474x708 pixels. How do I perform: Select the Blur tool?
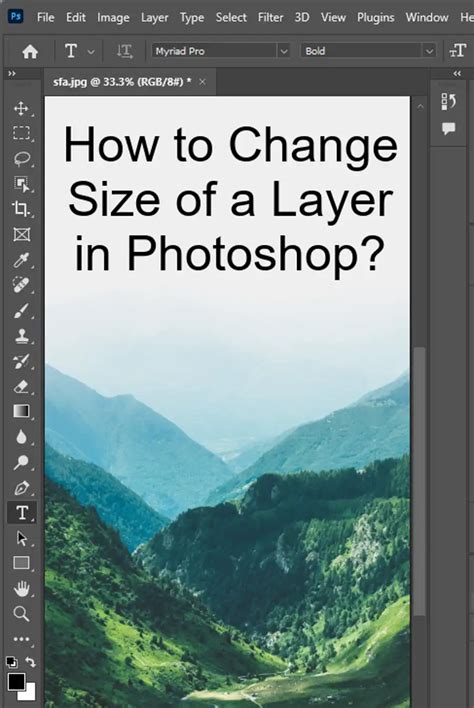point(21,437)
